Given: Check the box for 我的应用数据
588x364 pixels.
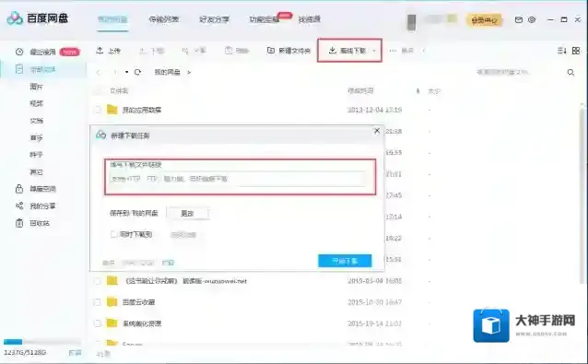Looking at the screenshot, I should tap(98, 110).
